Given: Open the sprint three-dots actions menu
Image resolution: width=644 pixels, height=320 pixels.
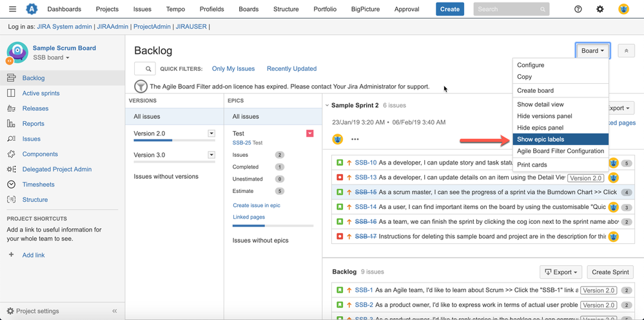Looking at the screenshot, I should pos(355,139).
